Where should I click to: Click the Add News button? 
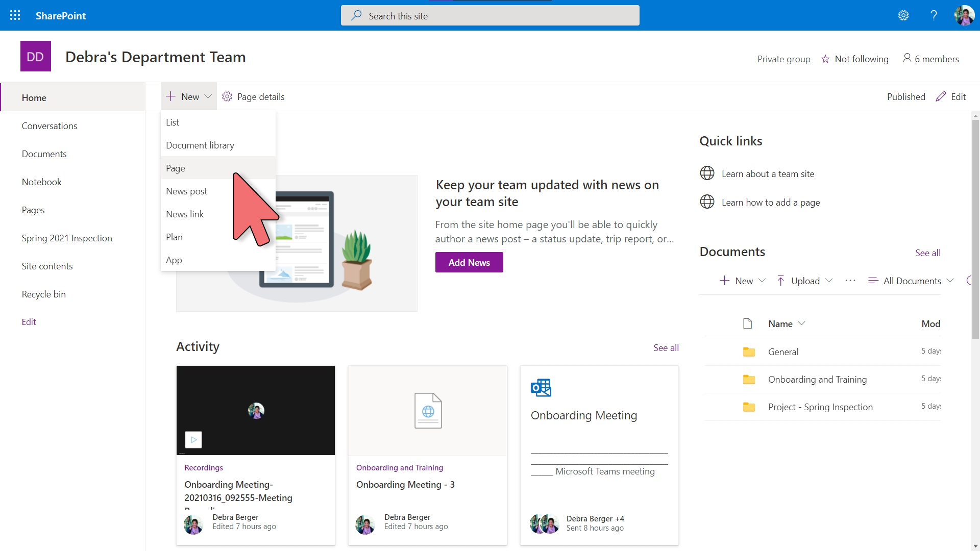tap(469, 262)
